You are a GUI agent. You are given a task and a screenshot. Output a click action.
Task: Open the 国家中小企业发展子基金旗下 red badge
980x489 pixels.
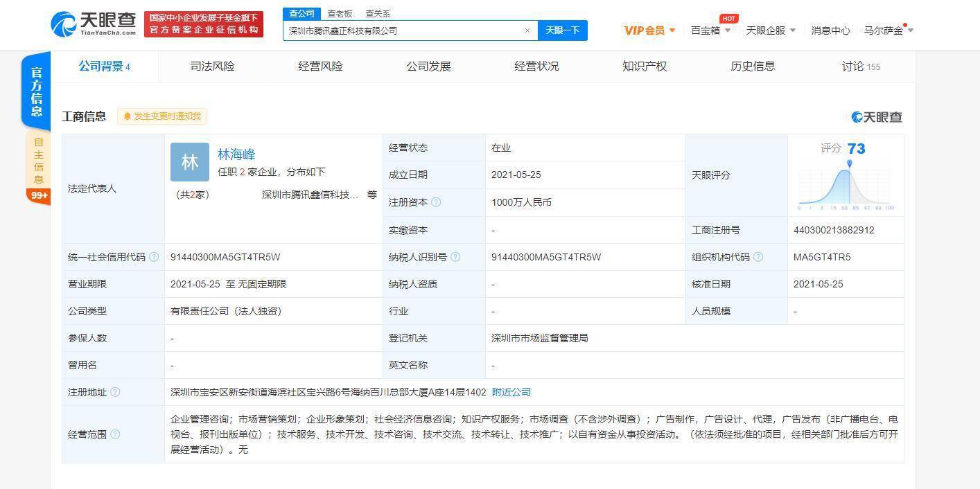pos(204,24)
